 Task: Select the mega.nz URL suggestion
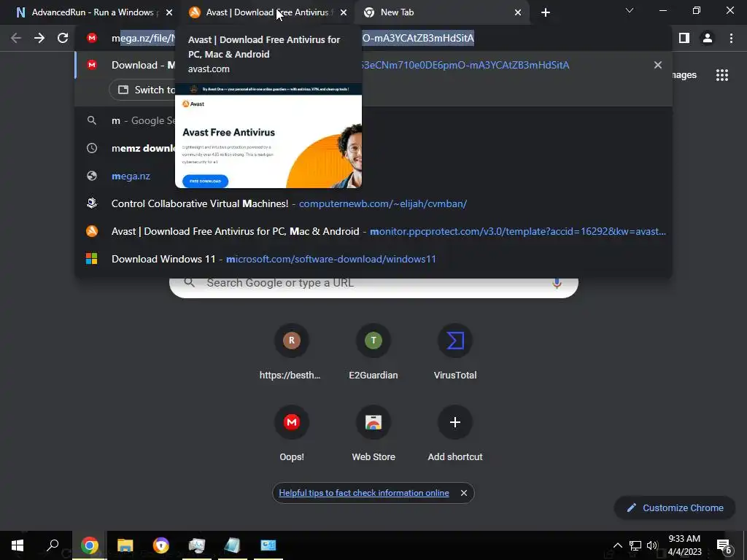coord(373,176)
